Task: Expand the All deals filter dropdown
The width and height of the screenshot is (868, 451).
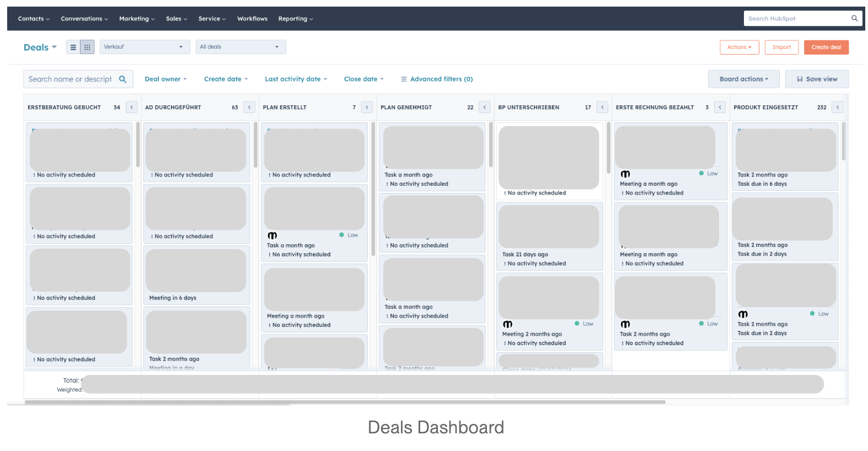Action: (x=240, y=47)
